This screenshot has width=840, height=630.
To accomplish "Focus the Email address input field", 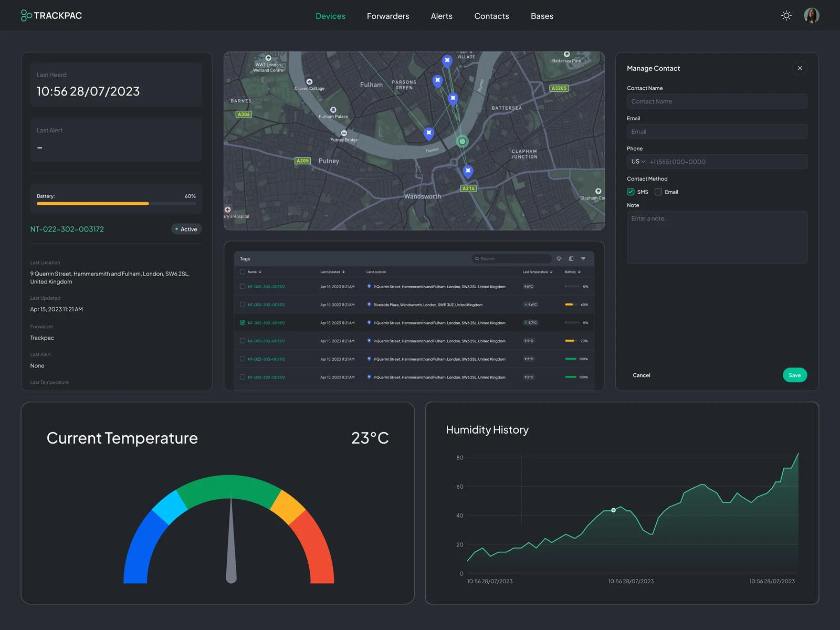I will click(717, 132).
